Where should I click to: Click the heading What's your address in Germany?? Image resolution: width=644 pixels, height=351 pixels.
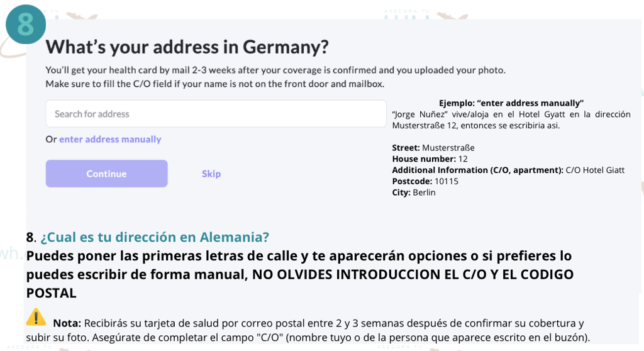coord(187,47)
